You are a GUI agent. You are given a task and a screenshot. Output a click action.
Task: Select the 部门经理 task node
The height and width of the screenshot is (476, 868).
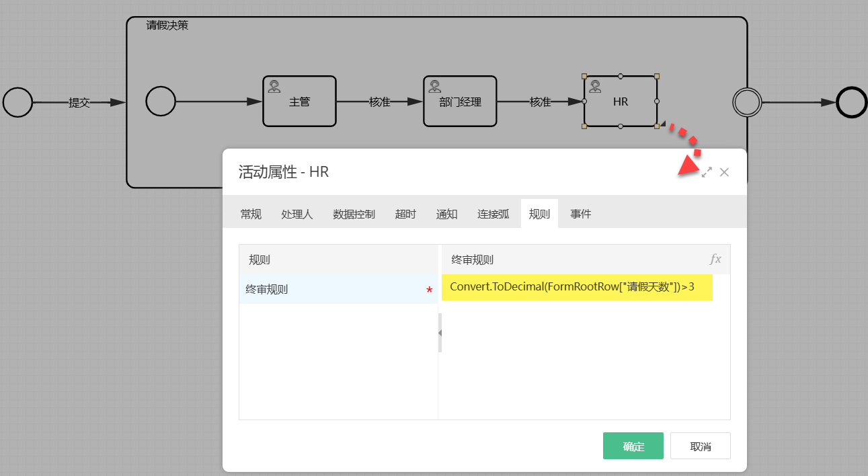point(460,102)
